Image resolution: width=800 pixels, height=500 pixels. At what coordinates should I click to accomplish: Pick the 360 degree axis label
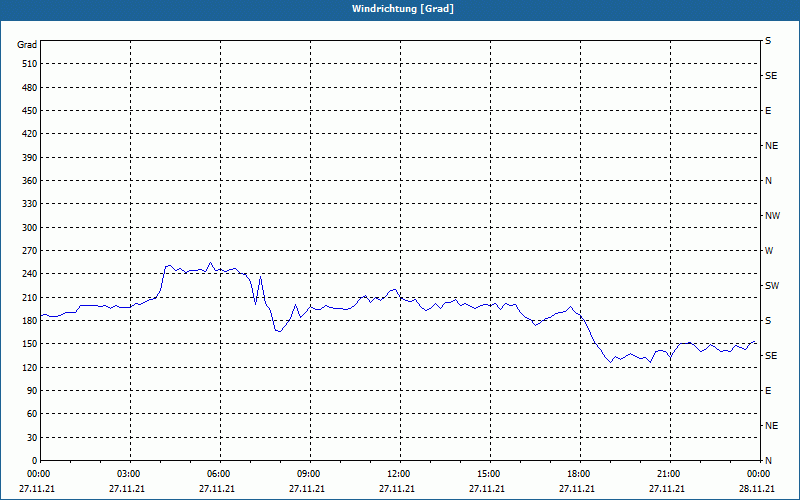tap(29, 181)
